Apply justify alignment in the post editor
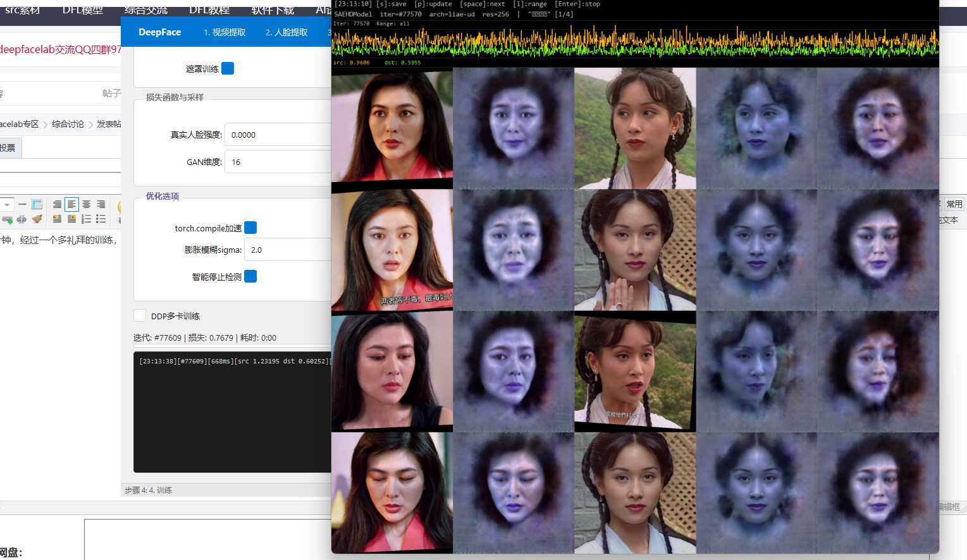Image resolution: width=967 pixels, height=560 pixels. tap(57, 204)
